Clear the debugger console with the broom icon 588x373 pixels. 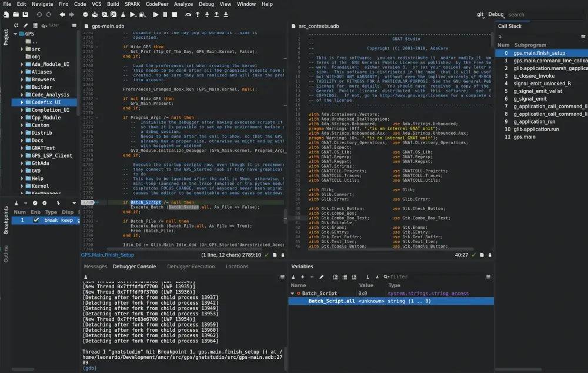[x=86, y=277]
